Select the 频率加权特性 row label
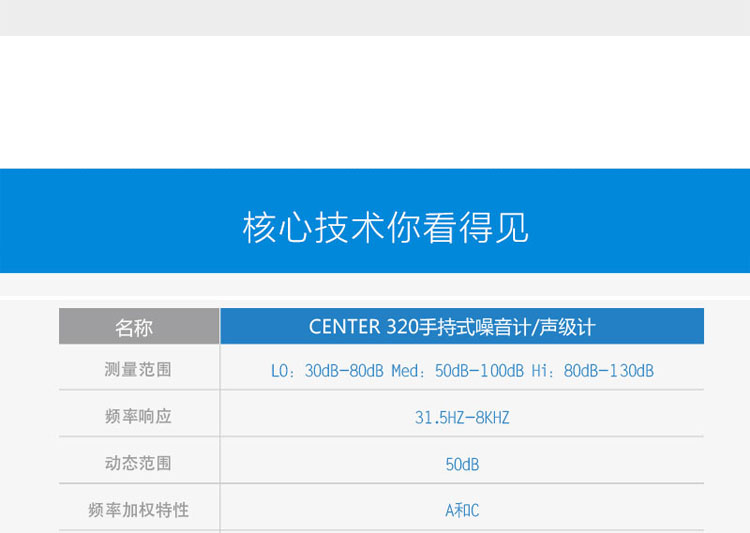 pos(138,510)
